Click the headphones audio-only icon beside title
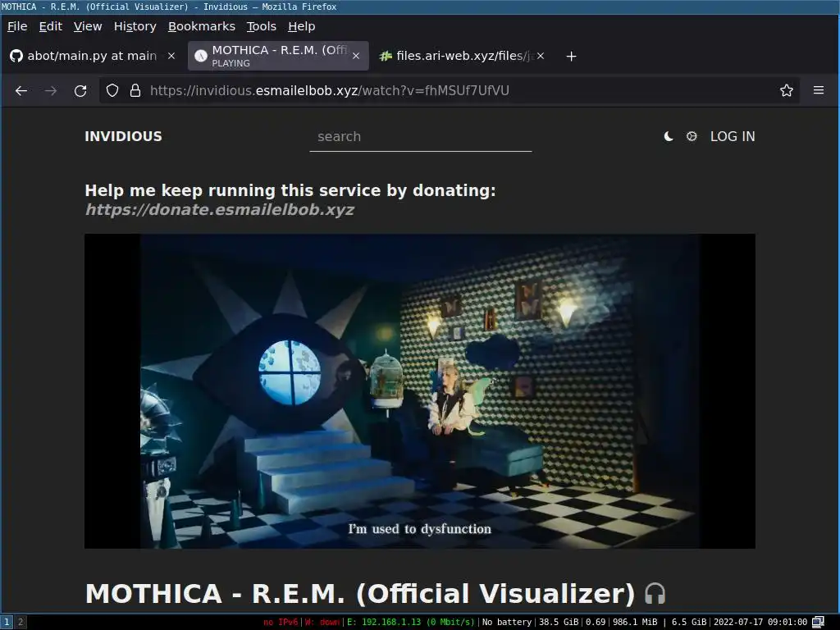 point(655,594)
